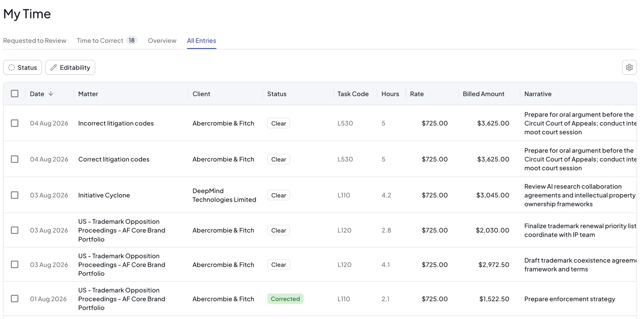The height and width of the screenshot is (319, 644).
Task: Click the Clear status in the $2,972.50 row
Action: [279, 264]
